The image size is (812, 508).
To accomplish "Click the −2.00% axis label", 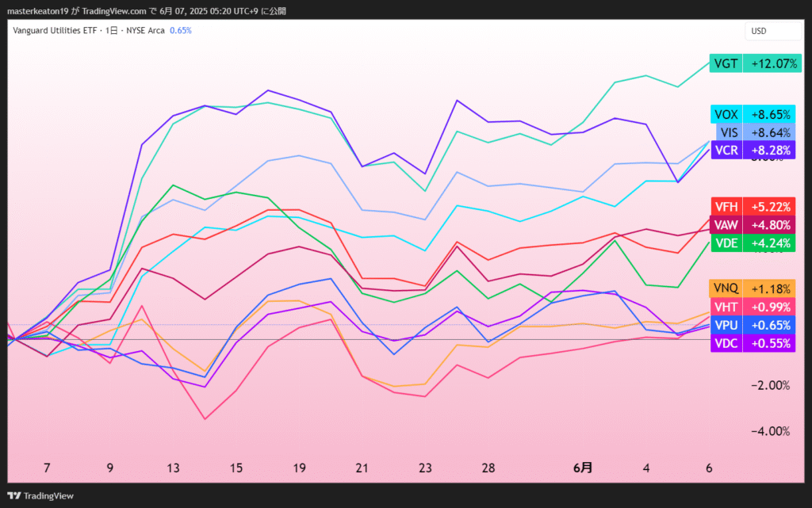I will [771, 385].
